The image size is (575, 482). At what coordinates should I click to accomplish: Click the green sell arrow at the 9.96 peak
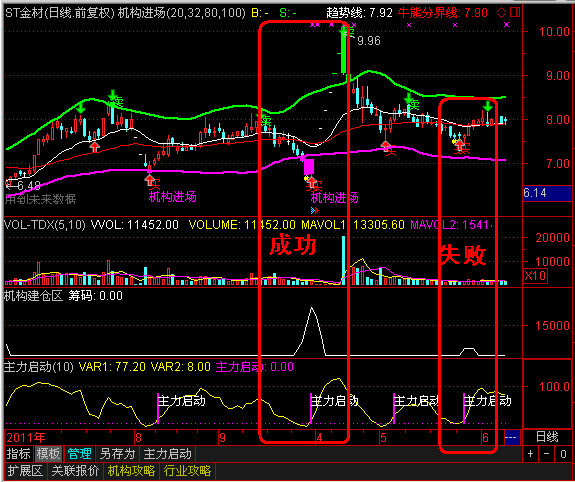point(344,32)
